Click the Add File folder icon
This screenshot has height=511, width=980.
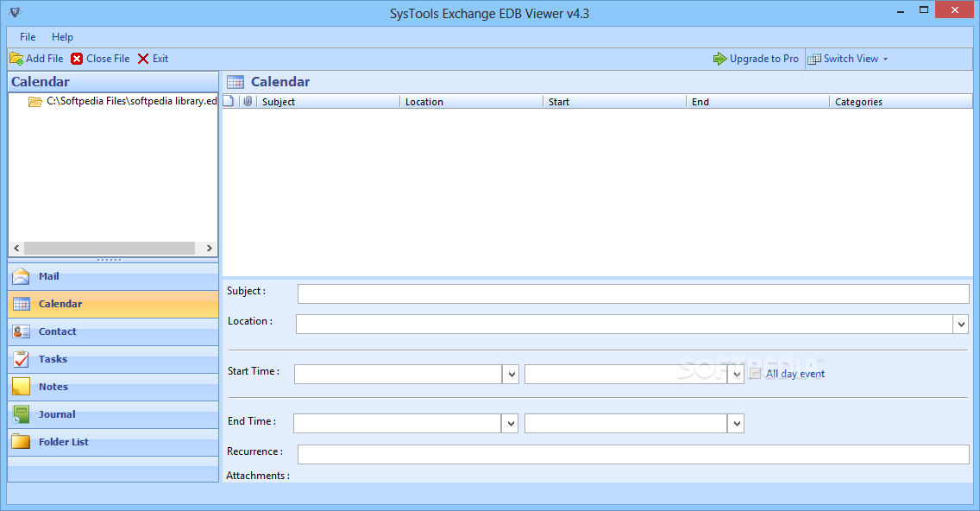point(16,59)
